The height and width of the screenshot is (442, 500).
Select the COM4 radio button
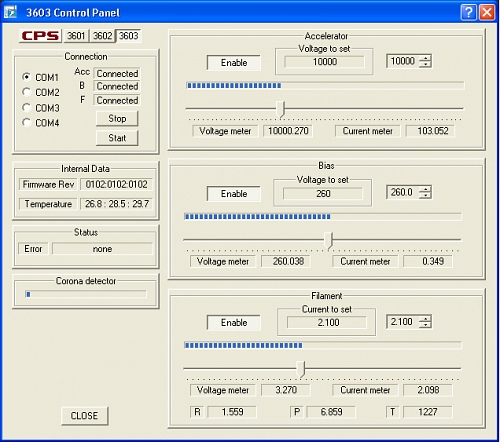[26, 122]
